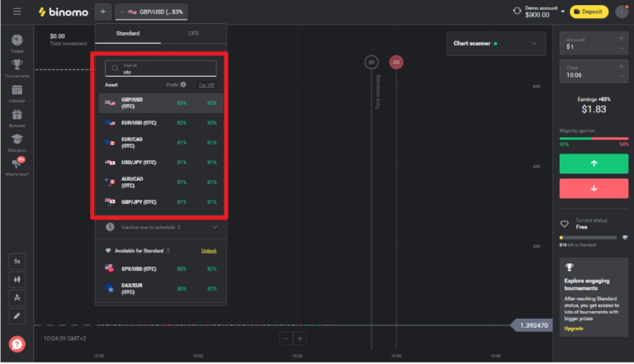The width and height of the screenshot is (634, 364).
Task: Click the Majority opinion bar
Action: [x=594, y=139]
